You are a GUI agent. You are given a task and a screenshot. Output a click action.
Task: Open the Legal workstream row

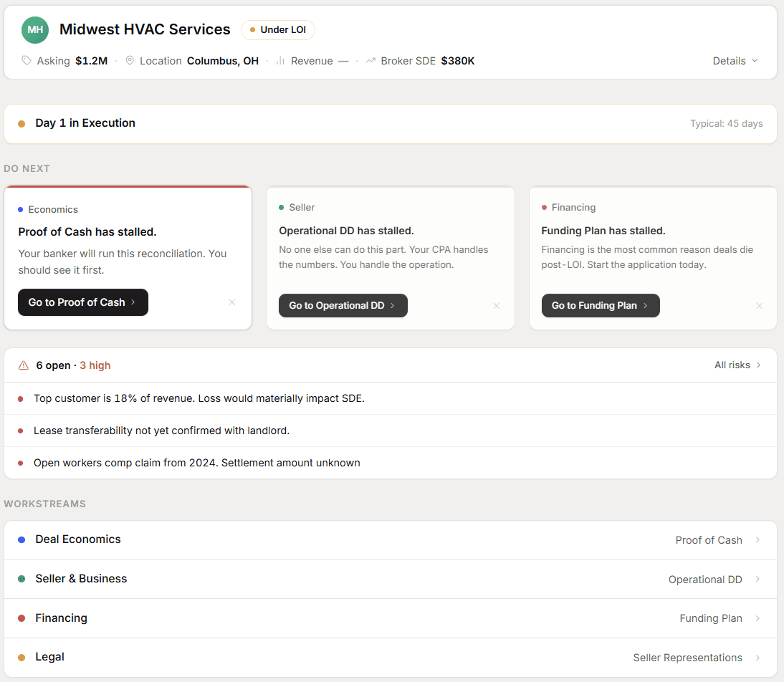(391, 658)
